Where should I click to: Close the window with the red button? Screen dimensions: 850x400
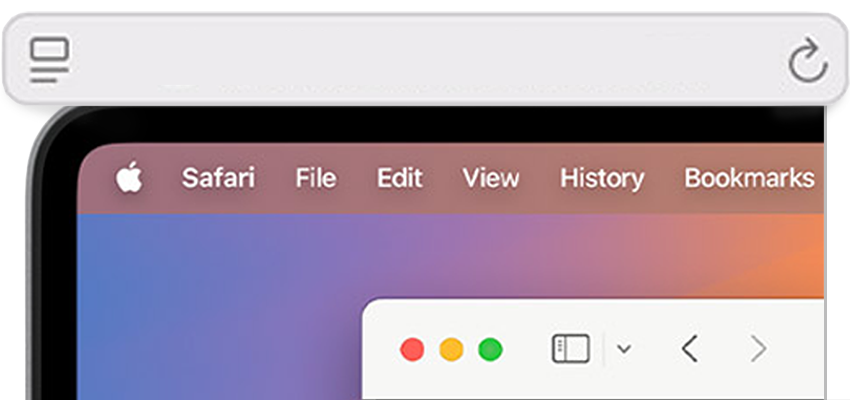[x=412, y=349]
